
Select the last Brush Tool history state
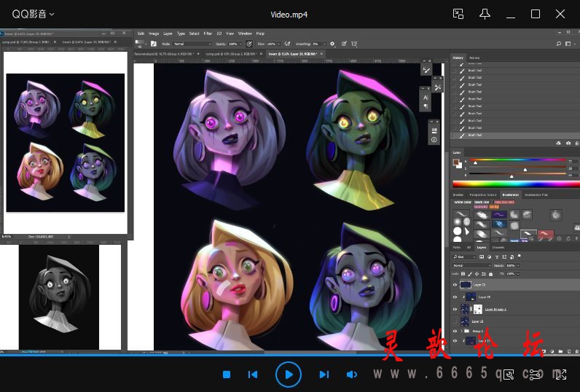coord(514,136)
